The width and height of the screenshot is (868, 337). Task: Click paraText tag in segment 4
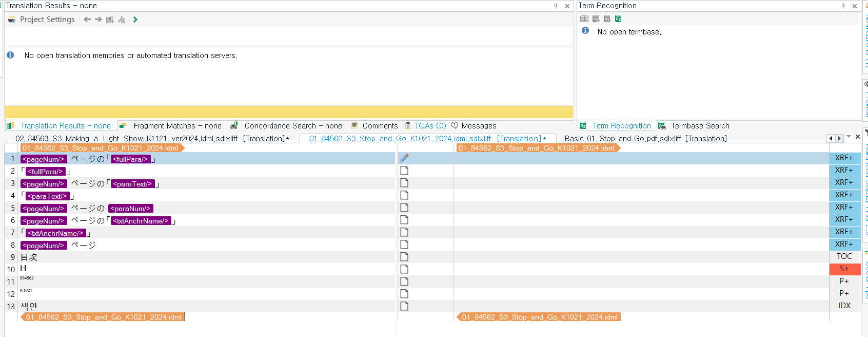click(47, 196)
